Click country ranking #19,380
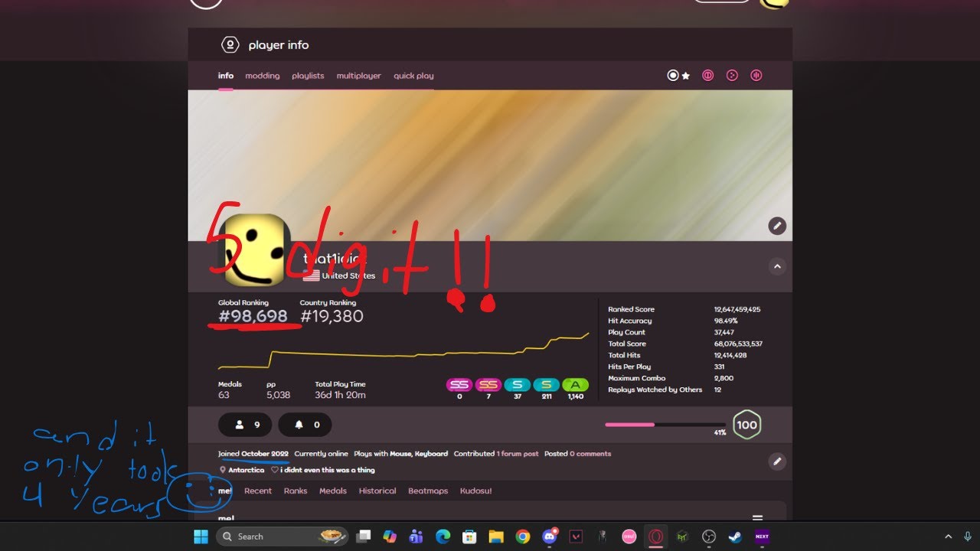The height and width of the screenshot is (551, 980). (332, 316)
